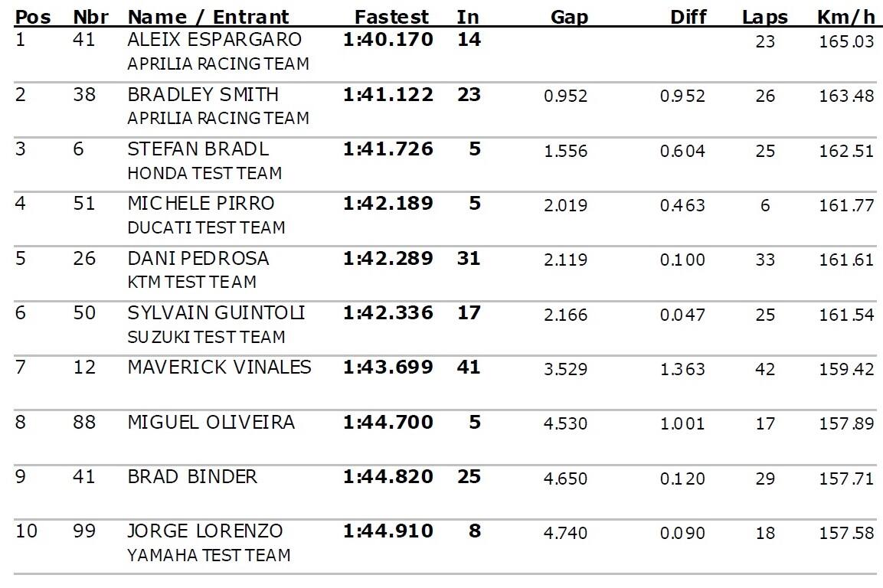
Task: Select the Suzuki Test Team entrant text
Action: [206, 337]
